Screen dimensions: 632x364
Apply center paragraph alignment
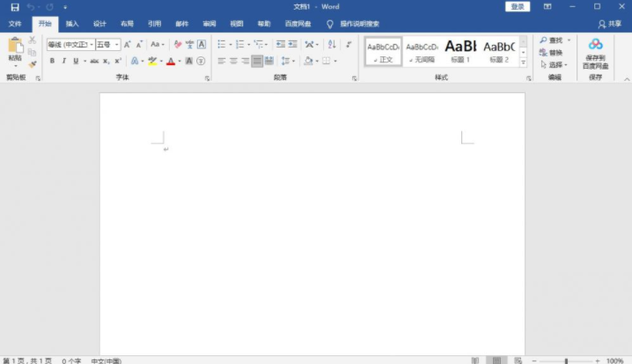233,61
